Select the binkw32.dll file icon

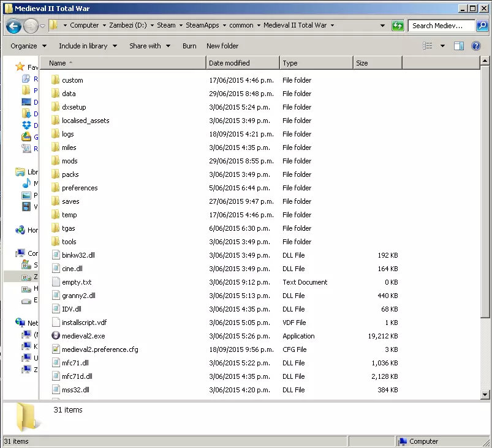pyautogui.click(x=56, y=255)
